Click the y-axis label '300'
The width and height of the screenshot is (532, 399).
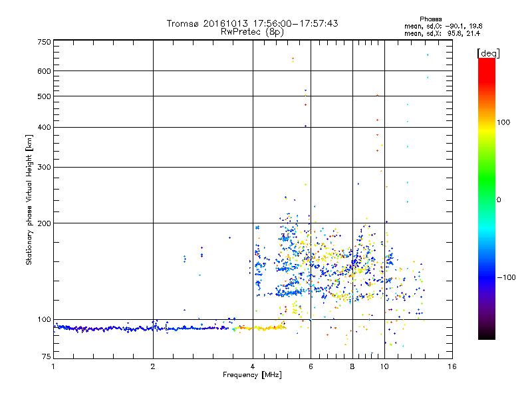pyautogui.click(x=44, y=167)
